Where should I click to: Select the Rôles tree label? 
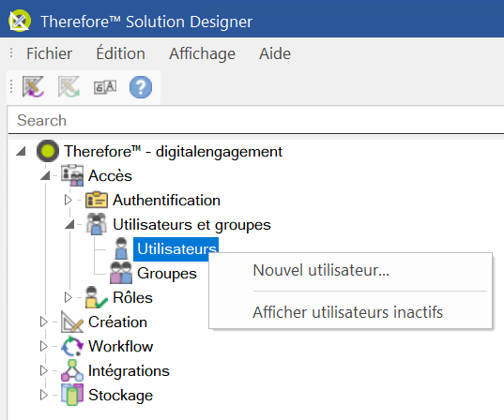(x=132, y=297)
